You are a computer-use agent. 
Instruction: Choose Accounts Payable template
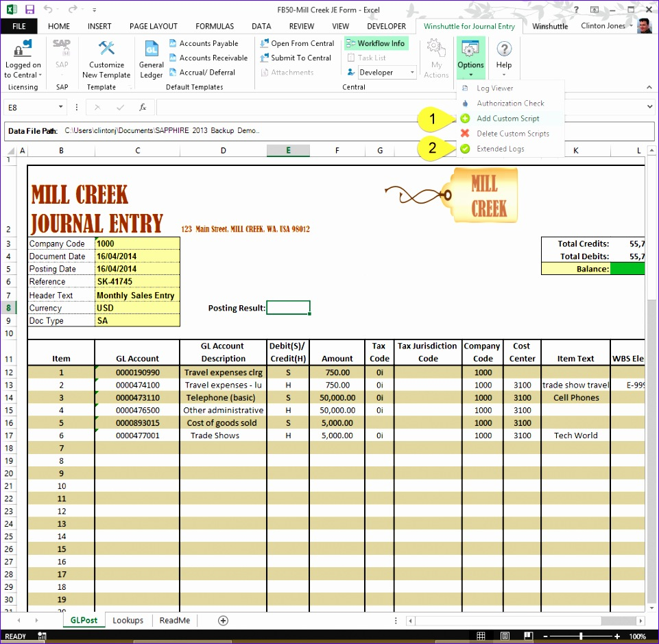pyautogui.click(x=204, y=43)
